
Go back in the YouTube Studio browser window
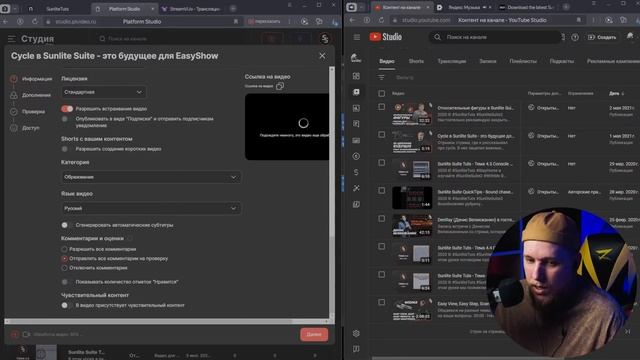pos(352,20)
